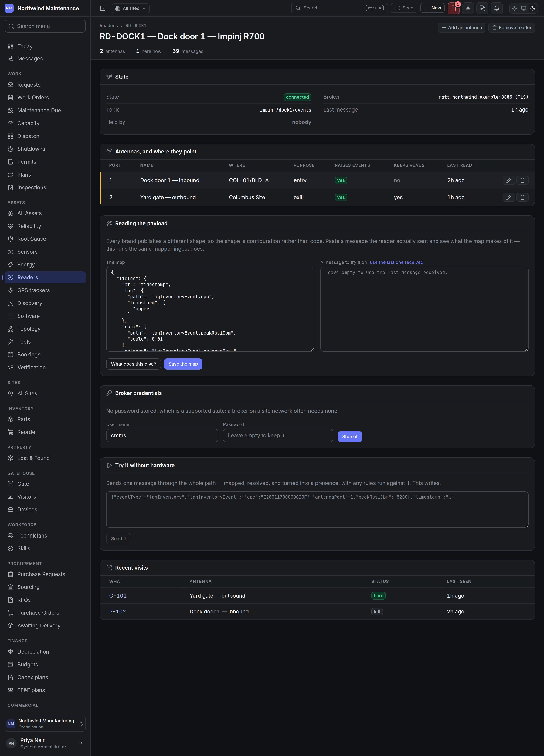Delete antenna Yard gate — outbound
The height and width of the screenshot is (756, 544).
click(522, 197)
